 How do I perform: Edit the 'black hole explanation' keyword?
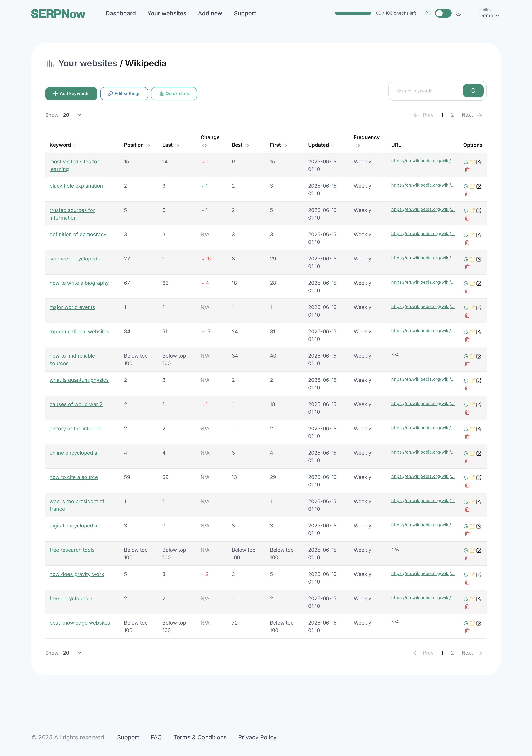point(479,186)
